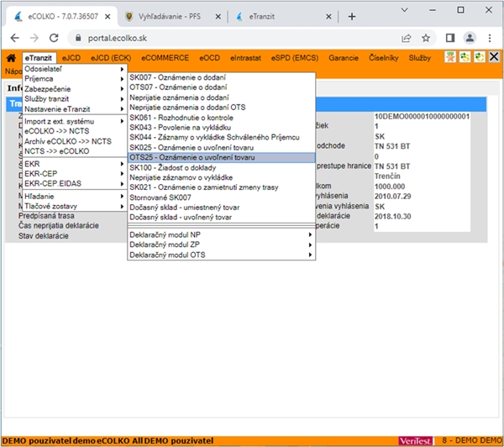This screenshot has height=447, width=504.
Task: Close the eTranzit browser tab
Action: (328, 17)
